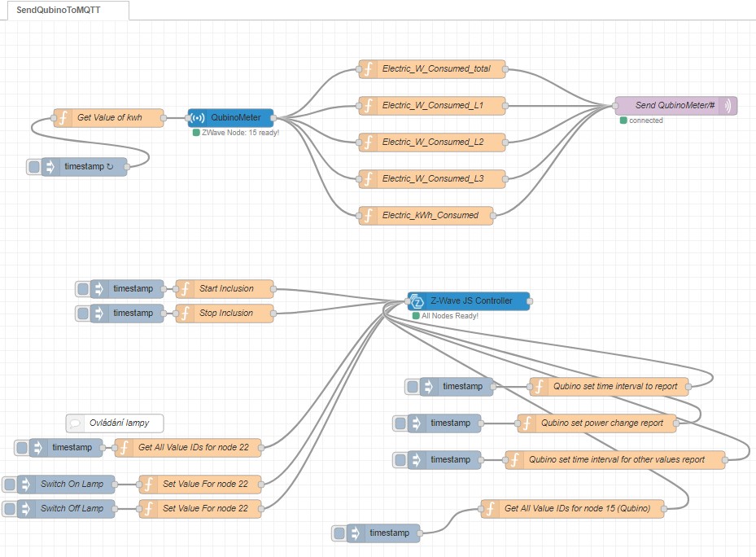The height and width of the screenshot is (557, 756).
Task: Click the function icon on Get Value of kwh node
Action: pyautogui.click(x=63, y=118)
